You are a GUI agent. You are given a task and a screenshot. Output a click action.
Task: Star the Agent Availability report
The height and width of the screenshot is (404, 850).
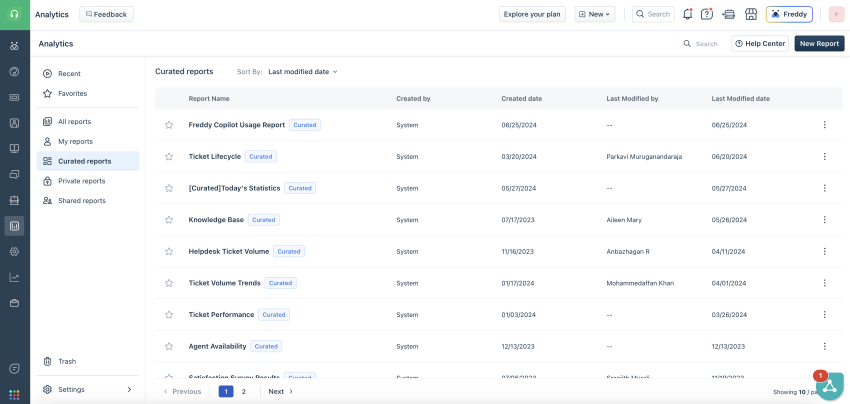[x=169, y=346]
